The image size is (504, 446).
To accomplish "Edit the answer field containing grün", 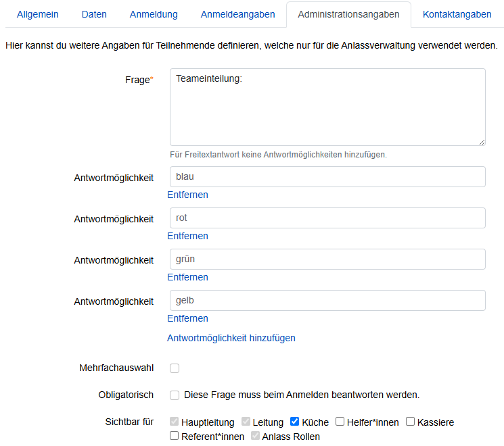I will 327,259.
